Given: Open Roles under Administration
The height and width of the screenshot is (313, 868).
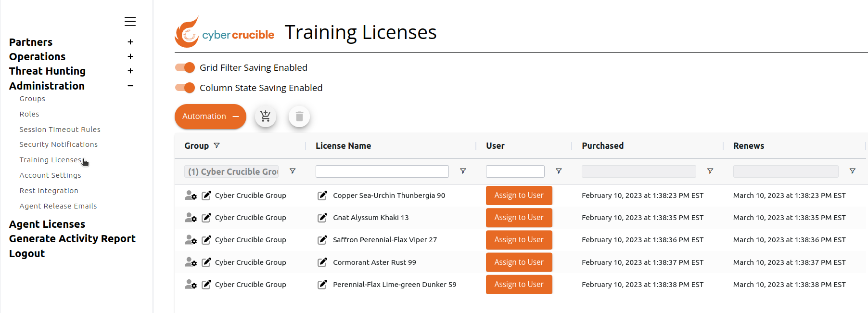Looking at the screenshot, I should point(29,114).
